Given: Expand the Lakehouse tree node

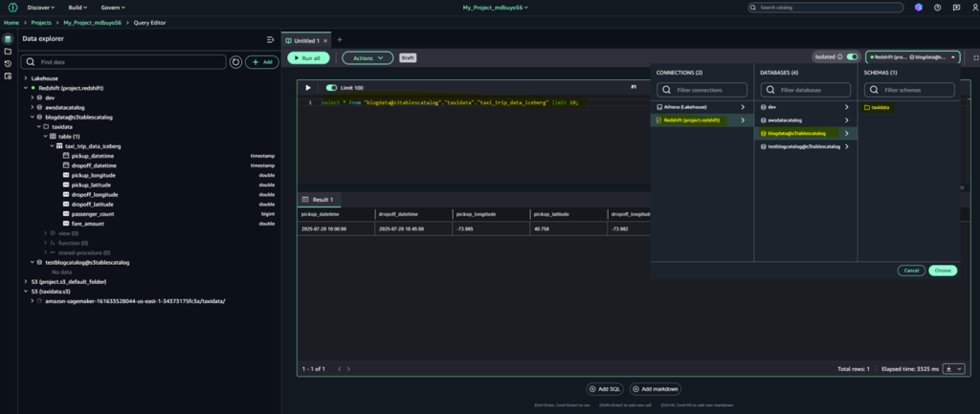Looking at the screenshot, I should pyautogui.click(x=26, y=77).
